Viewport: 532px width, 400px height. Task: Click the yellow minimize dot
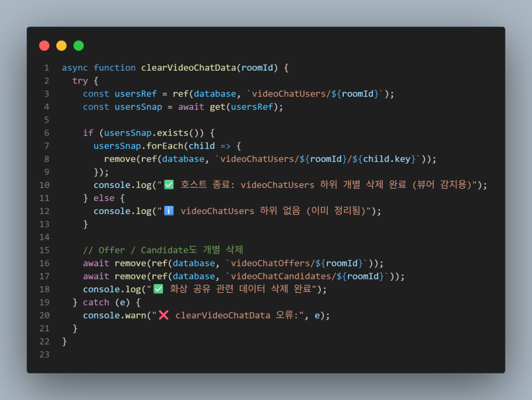(61, 46)
